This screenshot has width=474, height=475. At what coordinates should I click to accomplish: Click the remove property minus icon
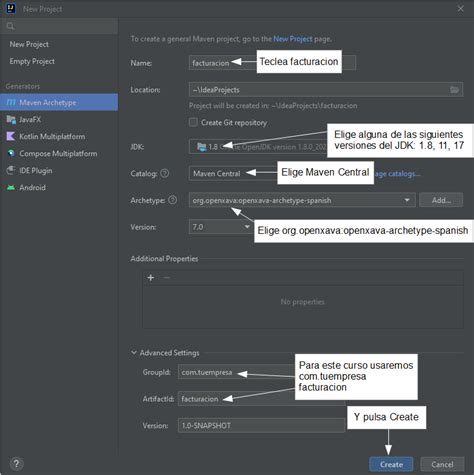[167, 277]
